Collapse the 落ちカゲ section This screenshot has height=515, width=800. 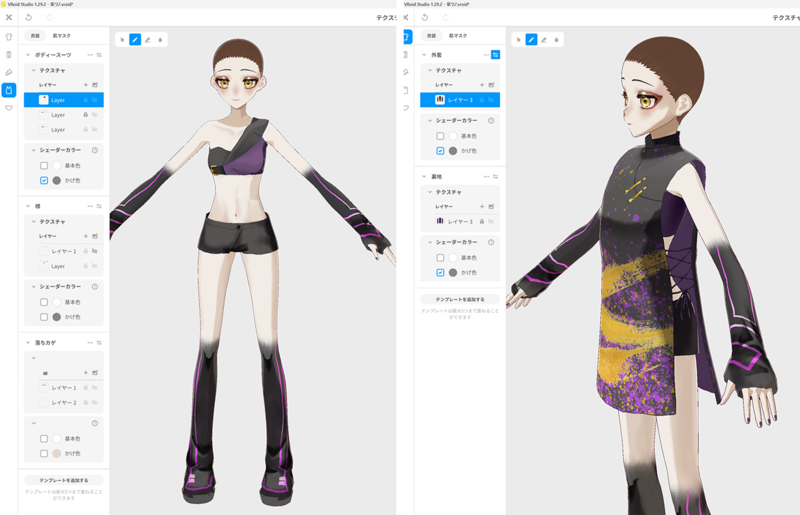[x=28, y=343]
